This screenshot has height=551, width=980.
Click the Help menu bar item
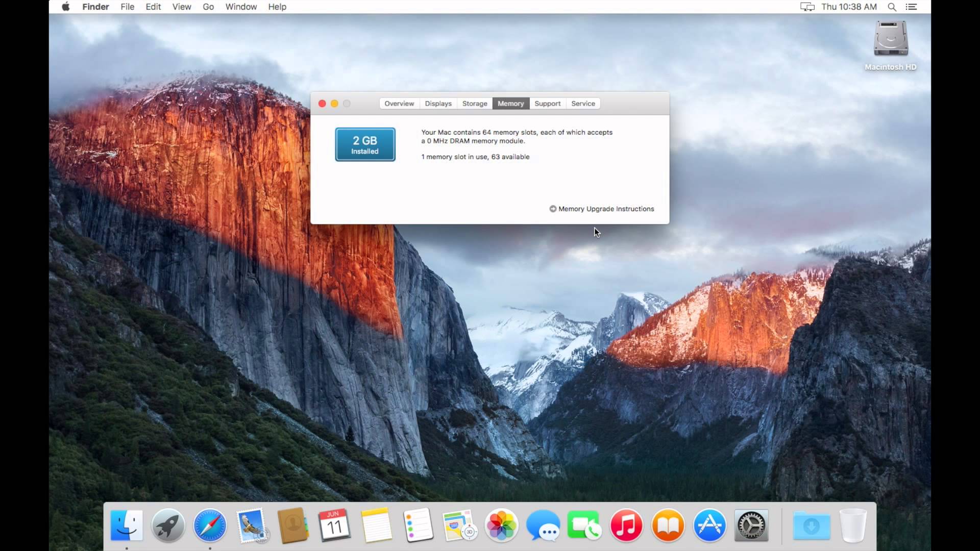(277, 7)
